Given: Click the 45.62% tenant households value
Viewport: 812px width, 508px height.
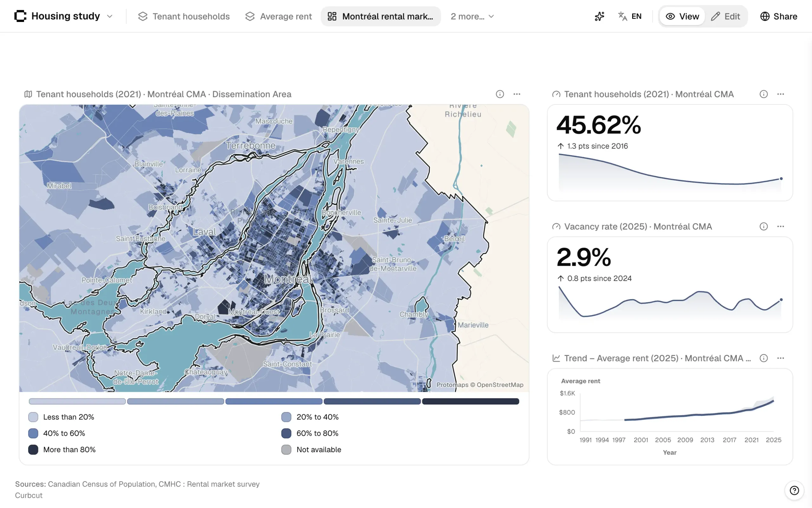Looking at the screenshot, I should click(x=599, y=125).
